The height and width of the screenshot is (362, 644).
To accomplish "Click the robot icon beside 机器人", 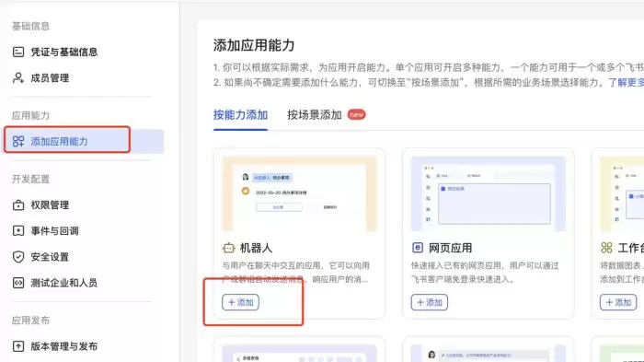I will tap(228, 248).
